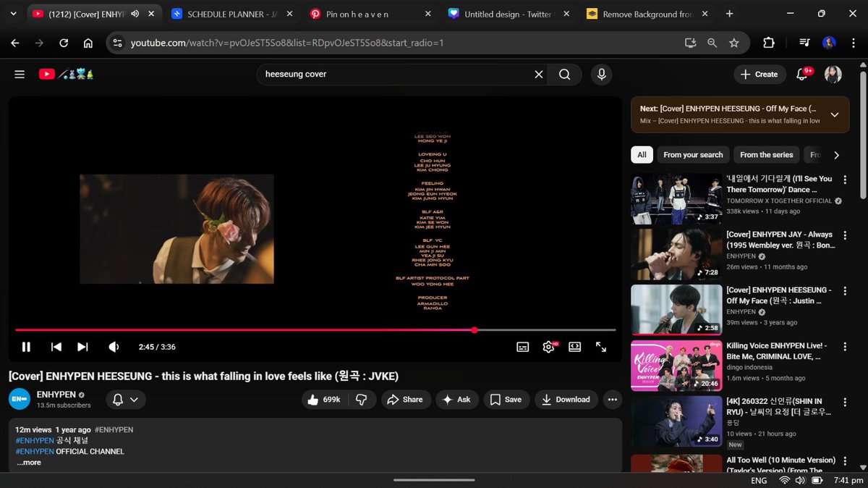Screen dimensions: 868x488
Task: Open Chrome profile avatar
Action: click(829, 43)
